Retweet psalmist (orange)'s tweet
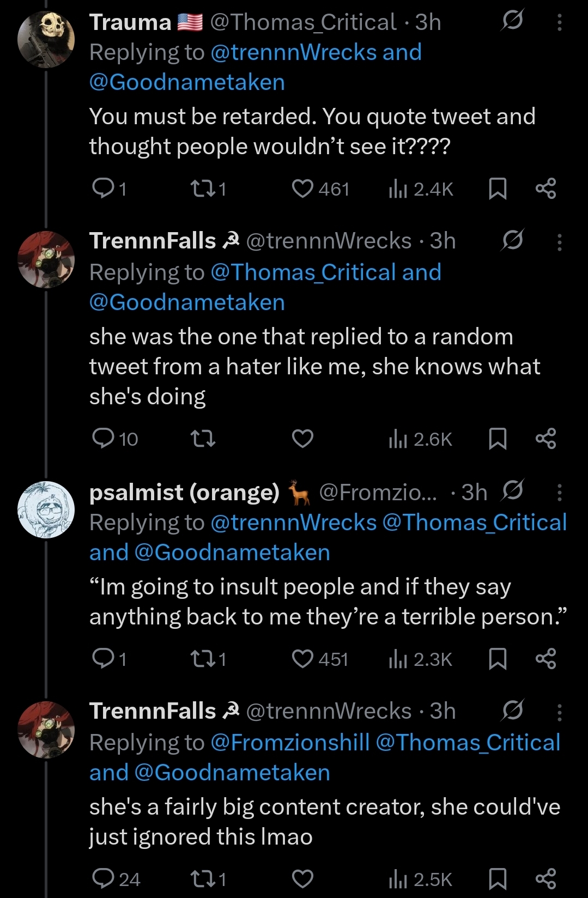The image size is (588, 898). click(x=202, y=659)
